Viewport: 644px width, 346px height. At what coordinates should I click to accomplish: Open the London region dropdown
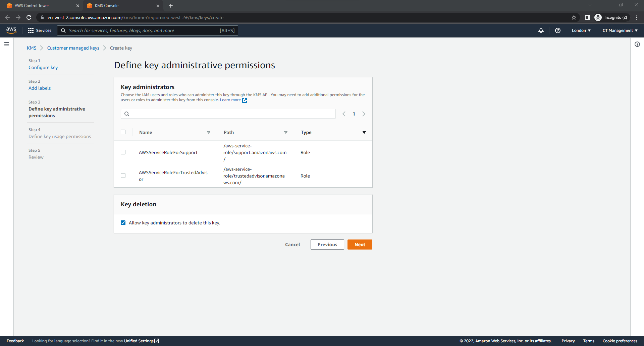click(581, 30)
